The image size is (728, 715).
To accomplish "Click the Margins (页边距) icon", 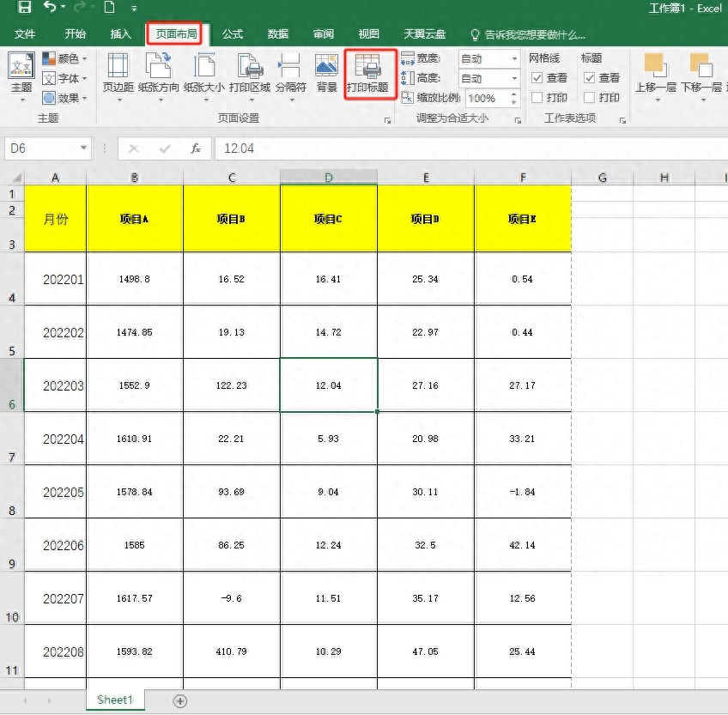I will pos(118,65).
